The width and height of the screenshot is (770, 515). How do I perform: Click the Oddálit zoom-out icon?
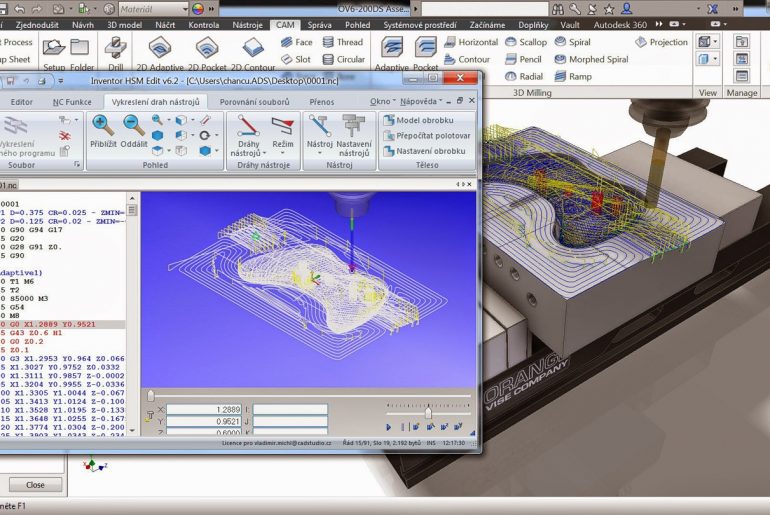click(133, 127)
